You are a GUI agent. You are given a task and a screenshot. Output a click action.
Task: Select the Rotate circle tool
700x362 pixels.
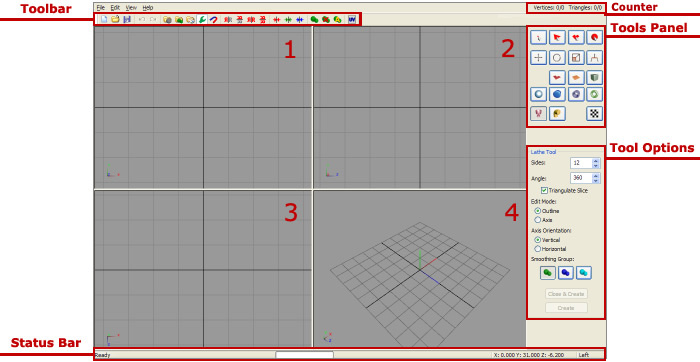tap(557, 58)
